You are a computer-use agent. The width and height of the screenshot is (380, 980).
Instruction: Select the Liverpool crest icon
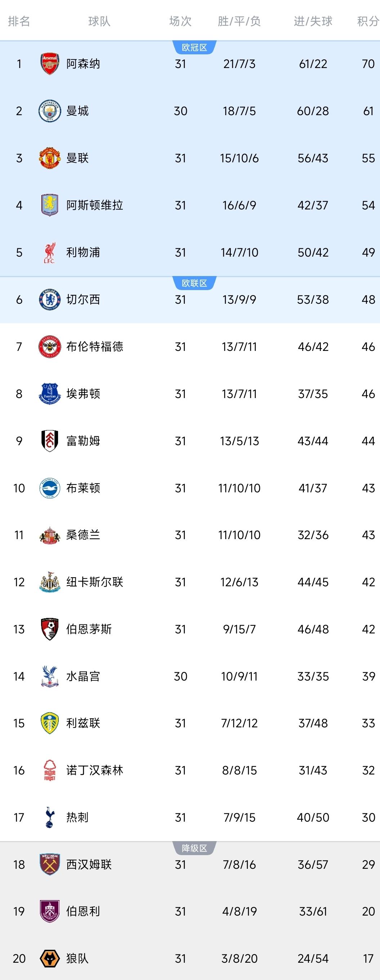tap(49, 253)
